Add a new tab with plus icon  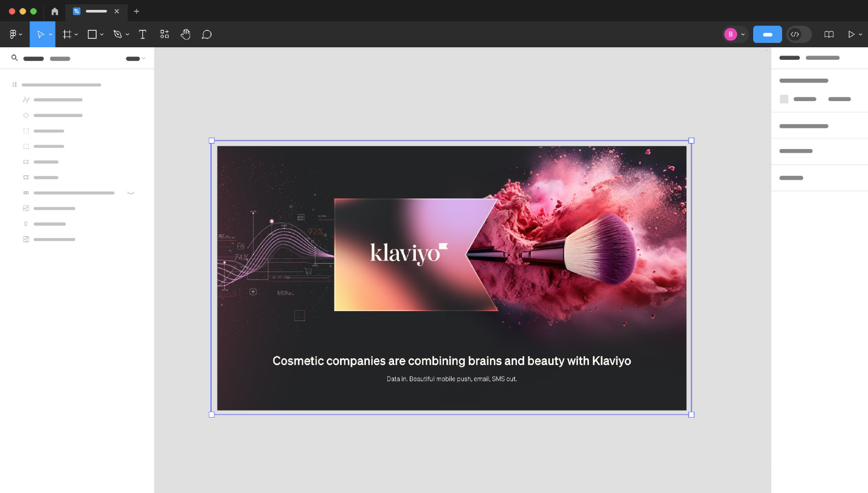(136, 11)
